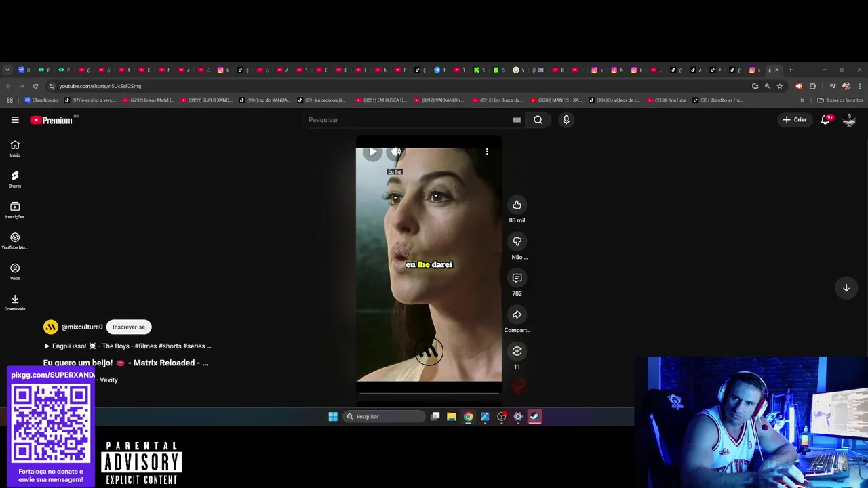
Task: Open Classificação bookmark
Action: pos(41,100)
